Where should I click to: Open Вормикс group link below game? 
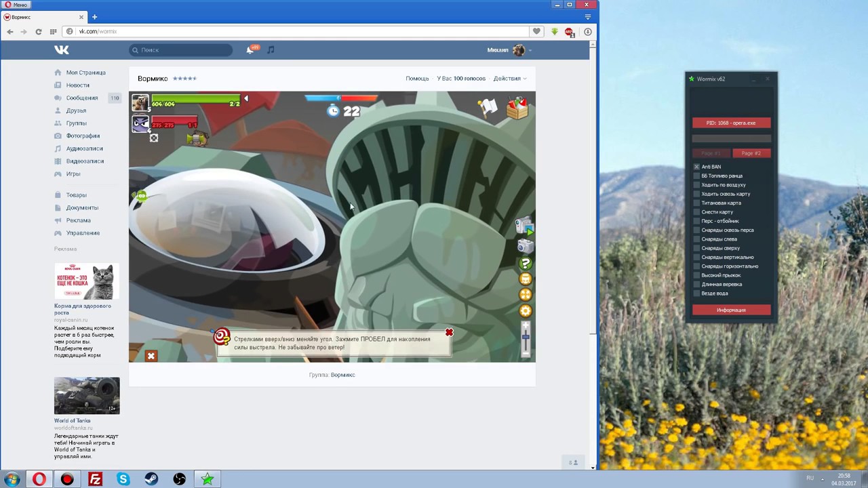pyautogui.click(x=342, y=375)
